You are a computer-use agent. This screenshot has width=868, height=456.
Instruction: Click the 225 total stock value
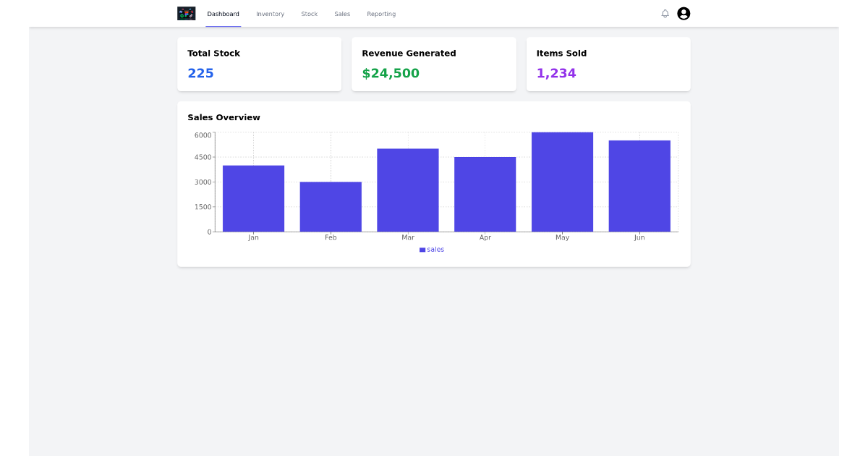point(200,72)
